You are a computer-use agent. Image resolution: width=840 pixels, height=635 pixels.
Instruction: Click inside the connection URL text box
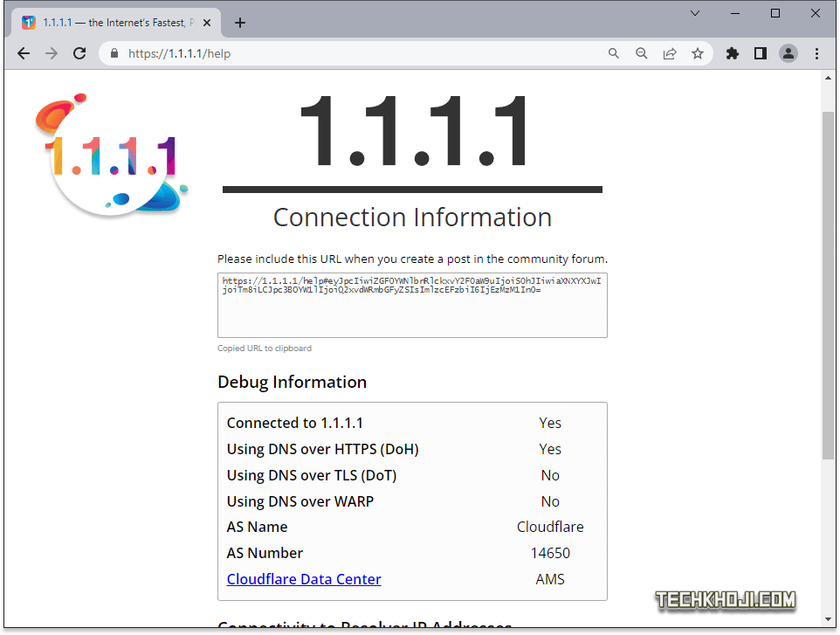click(x=412, y=305)
